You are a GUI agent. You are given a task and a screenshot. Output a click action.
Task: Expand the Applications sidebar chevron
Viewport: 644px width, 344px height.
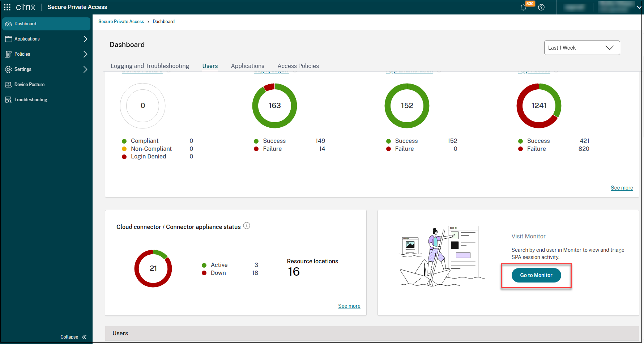pos(86,39)
